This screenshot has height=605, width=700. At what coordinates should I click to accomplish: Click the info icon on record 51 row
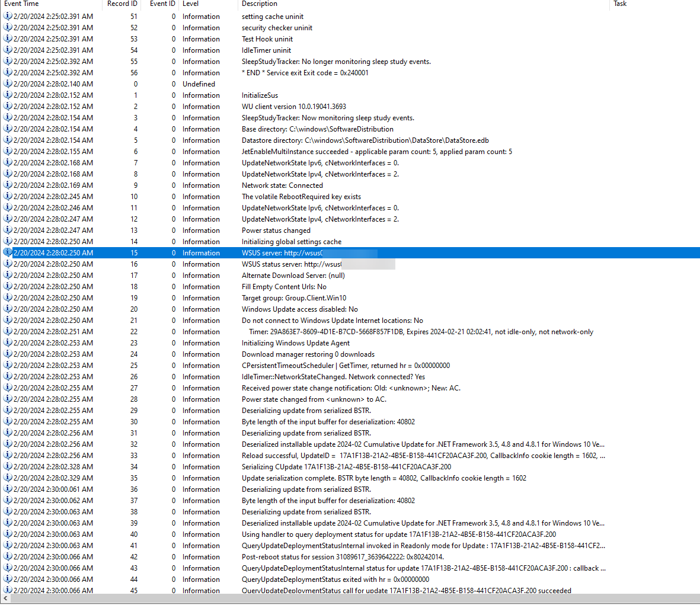point(8,16)
